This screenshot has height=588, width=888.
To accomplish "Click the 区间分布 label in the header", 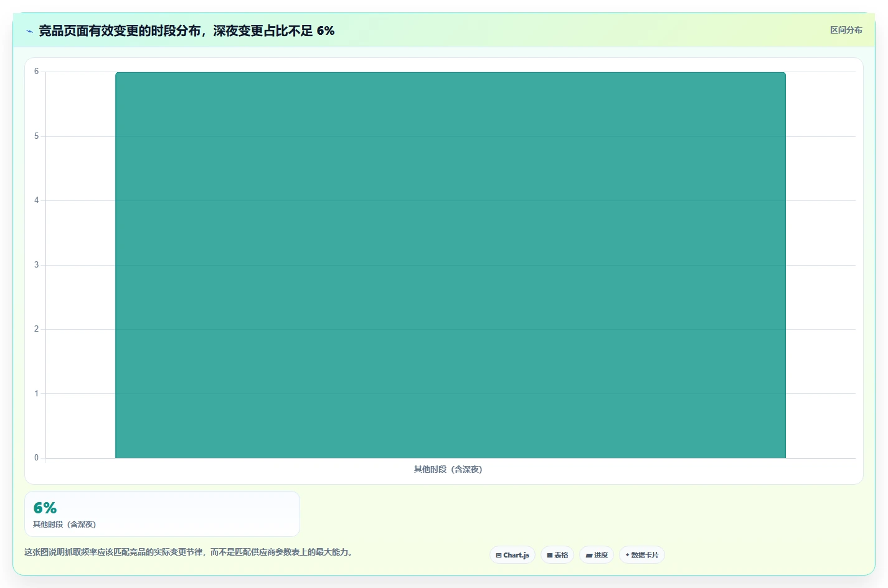I will pos(846,30).
